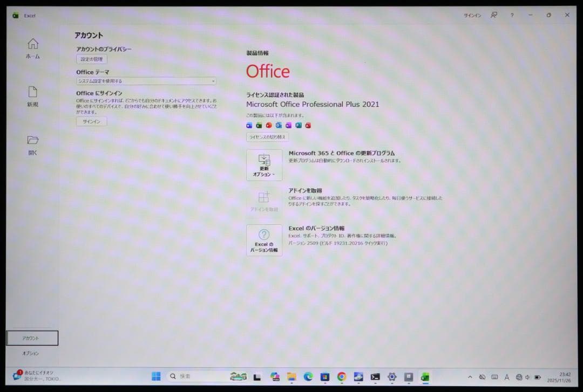Click the Excel icon in included products
Screen dimensions: 583x392
coord(259,125)
